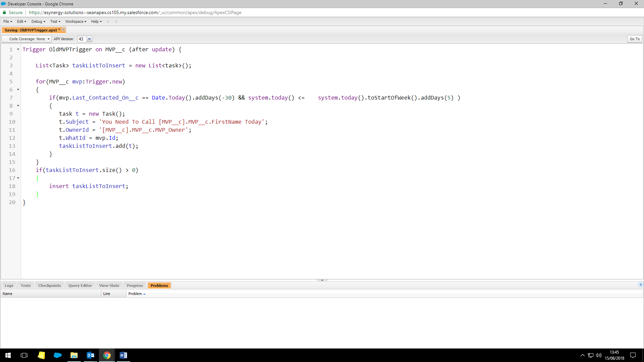Open the Workspace menu
The width and height of the screenshot is (644, 362).
point(75,21)
